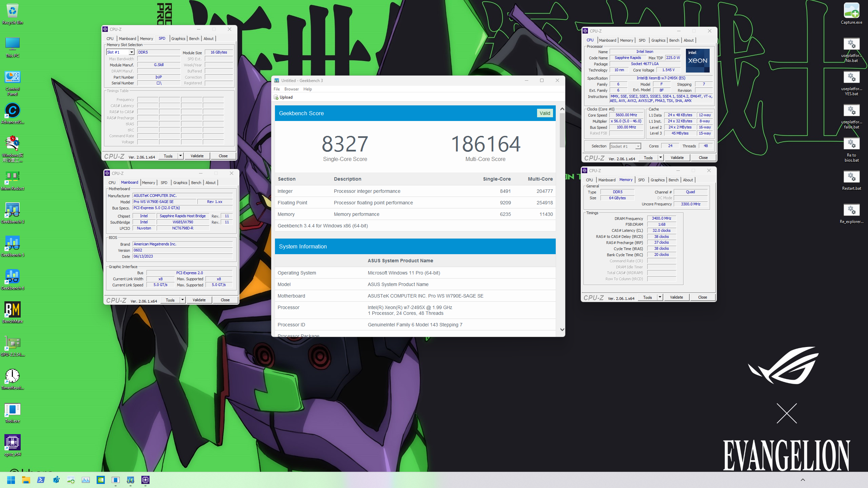Open the Browser menu in Geekbench 3
This screenshot has width=868, height=488.
tap(292, 89)
